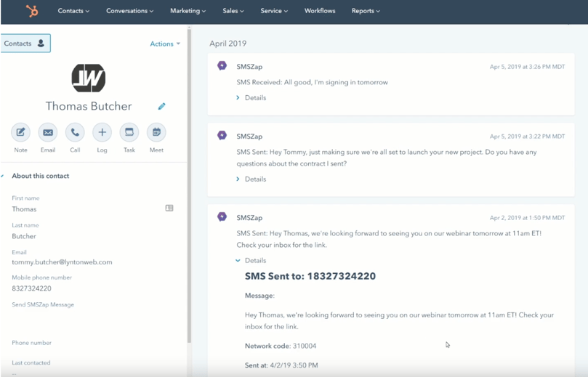The height and width of the screenshot is (377, 588).
Task: Open the Sales navigation menu
Action: tap(233, 11)
